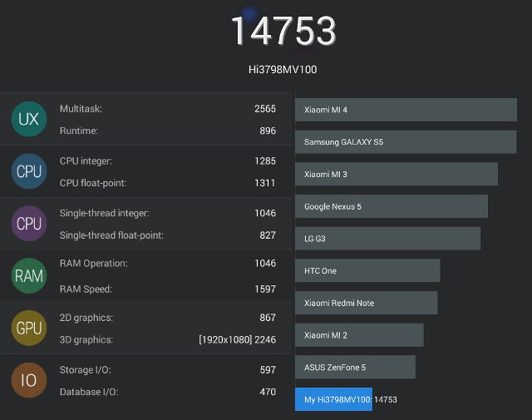Image resolution: width=532 pixels, height=420 pixels.
Task: Select the ASUS ZenFone 5 comparison bar
Action: tap(355, 368)
